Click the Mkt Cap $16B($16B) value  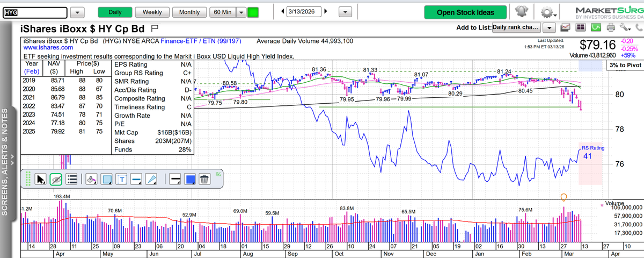174,132
